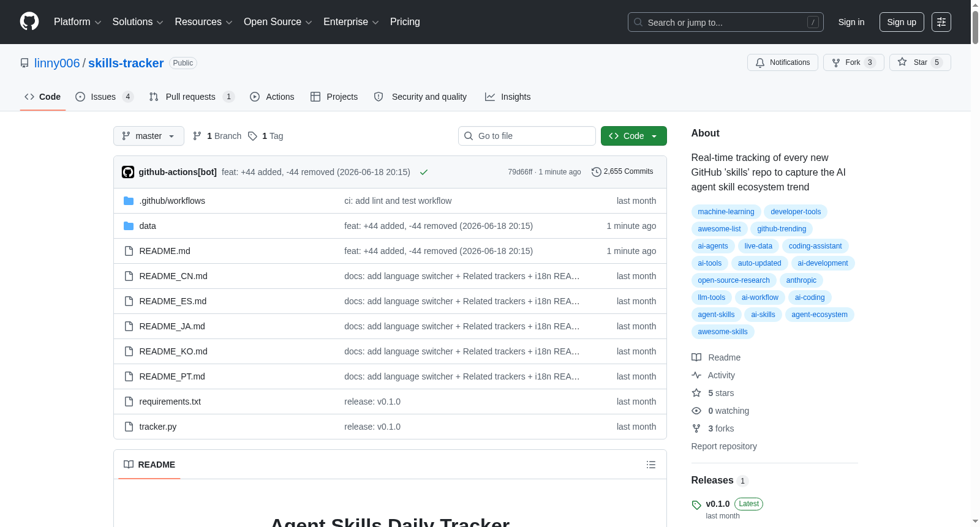Open the Activity link
The height and width of the screenshot is (527, 980).
[x=713, y=375]
